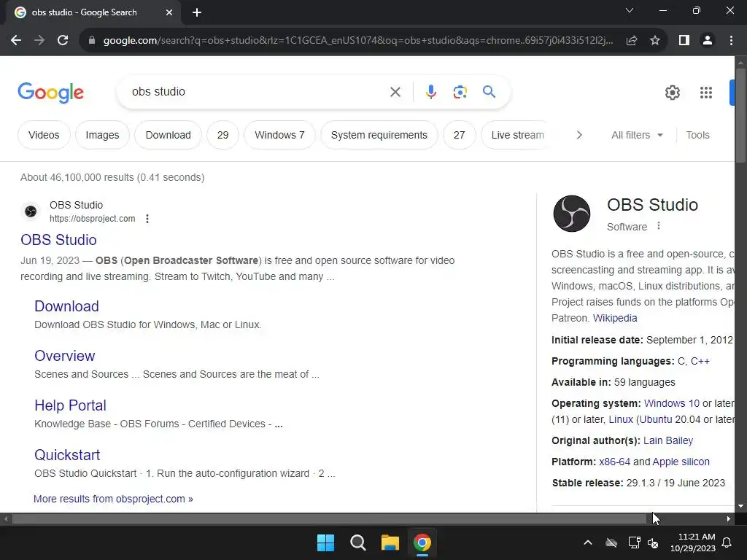Click the OBS favicon beside the first result
This screenshot has height=560, width=747.
click(31, 211)
